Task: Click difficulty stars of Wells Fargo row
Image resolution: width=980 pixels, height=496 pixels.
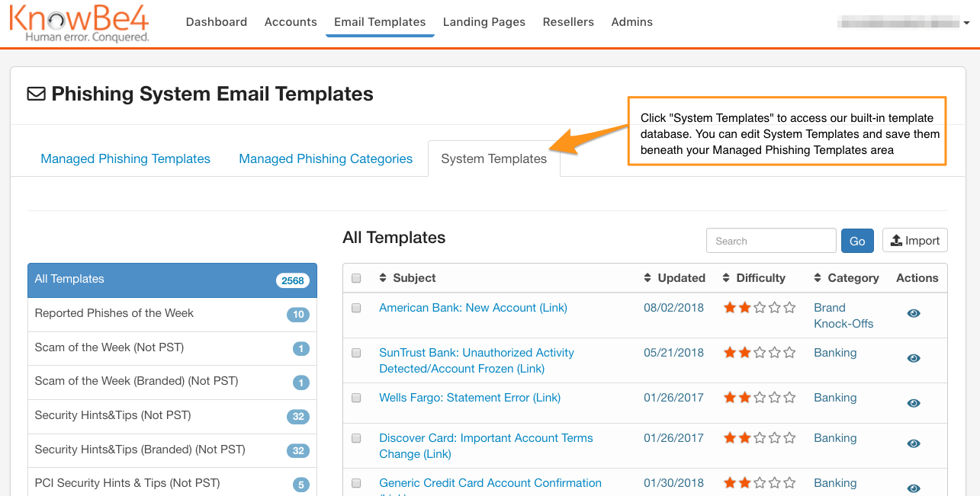Action: [760, 398]
